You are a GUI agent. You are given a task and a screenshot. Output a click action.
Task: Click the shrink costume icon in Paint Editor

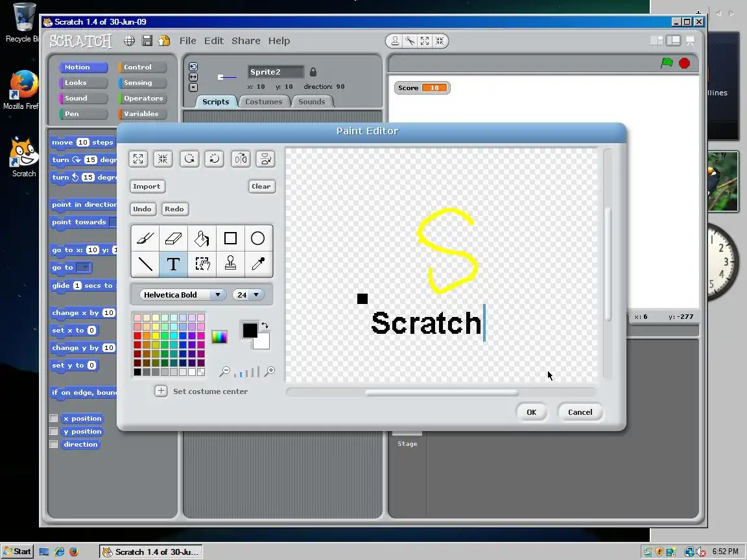pyautogui.click(x=163, y=159)
